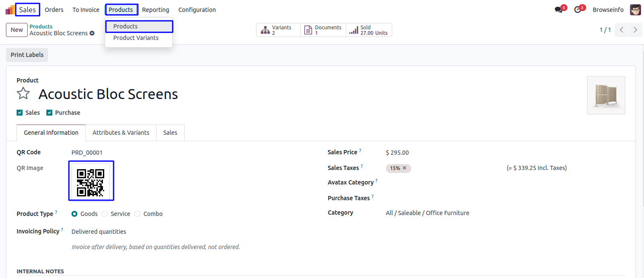Select the Service product type

[105, 214]
